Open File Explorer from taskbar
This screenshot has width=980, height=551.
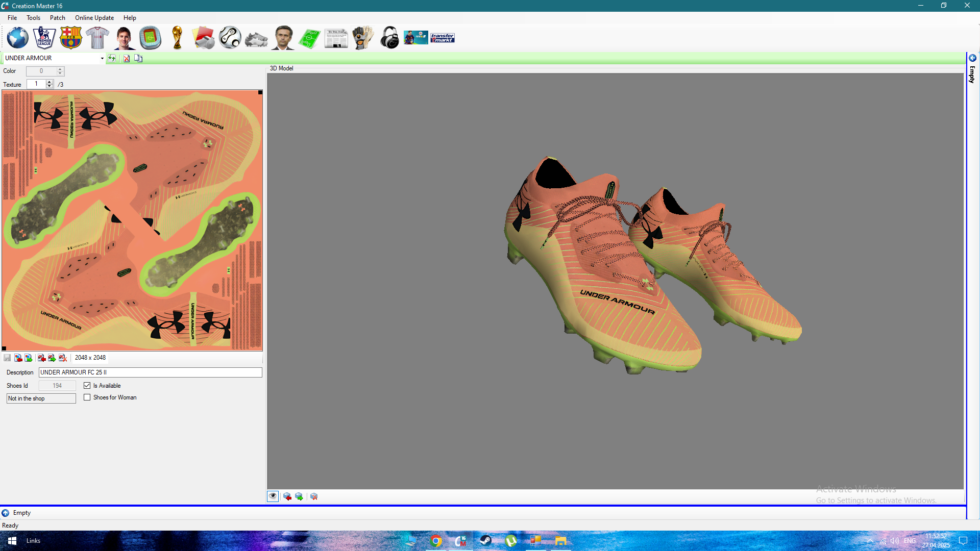(x=560, y=541)
